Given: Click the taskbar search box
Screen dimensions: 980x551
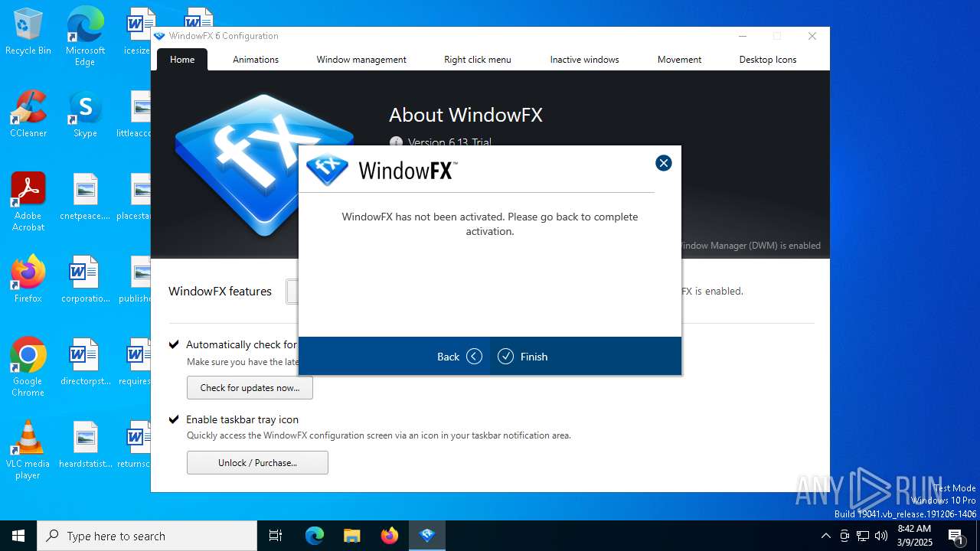Looking at the screenshot, I should (x=147, y=536).
